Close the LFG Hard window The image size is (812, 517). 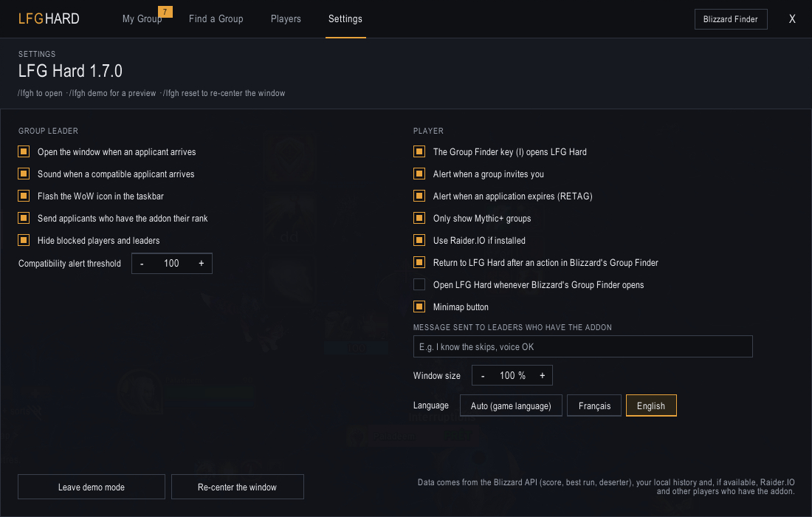(x=792, y=19)
